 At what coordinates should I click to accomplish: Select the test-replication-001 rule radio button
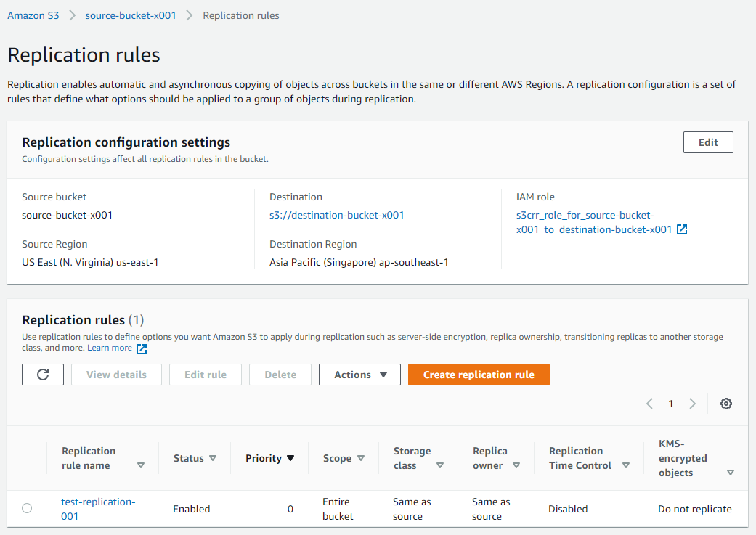27,508
